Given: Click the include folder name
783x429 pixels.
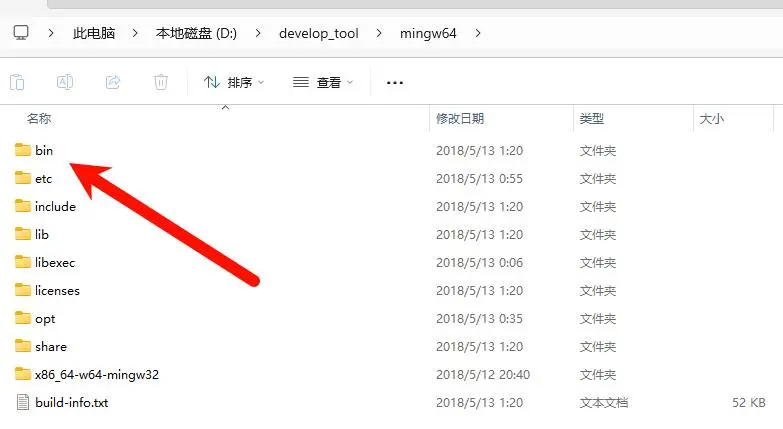Looking at the screenshot, I should (x=55, y=206).
